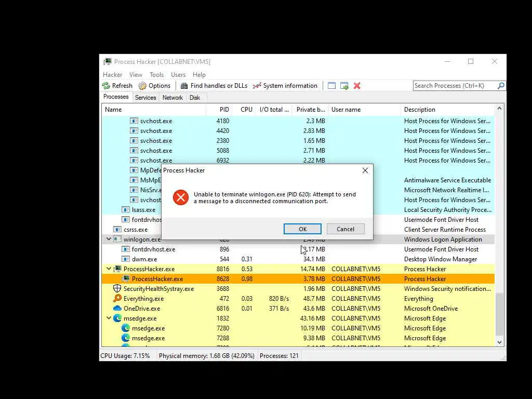Close the Process Hacker error dialog
Image resolution: width=532 pixels, height=399 pixels.
[x=365, y=170]
